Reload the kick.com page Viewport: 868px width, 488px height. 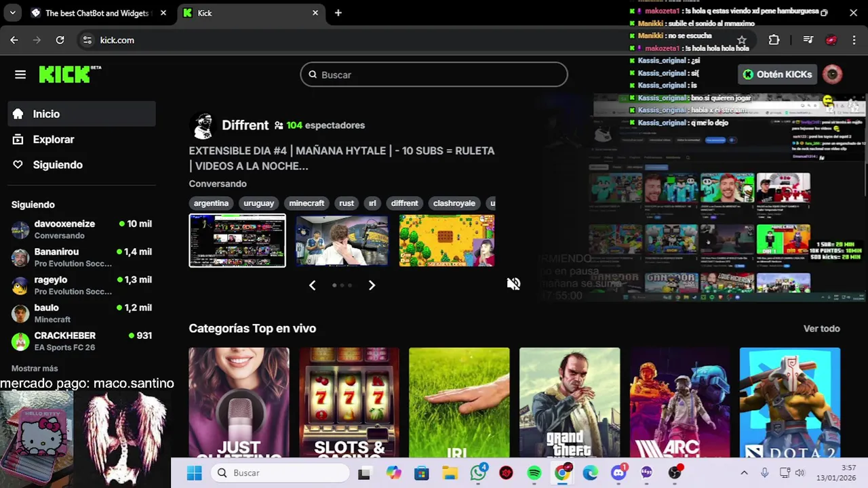tap(60, 40)
